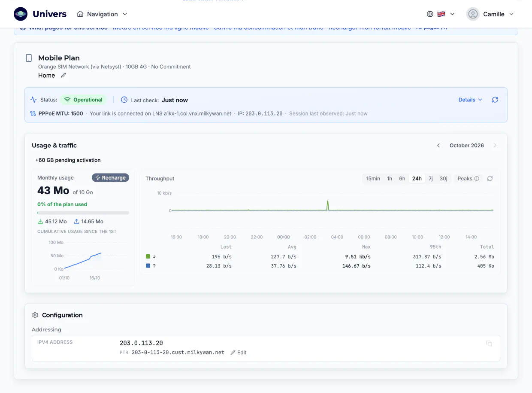Click the throughput spike in the graph
532x393 pixels.
(328, 205)
